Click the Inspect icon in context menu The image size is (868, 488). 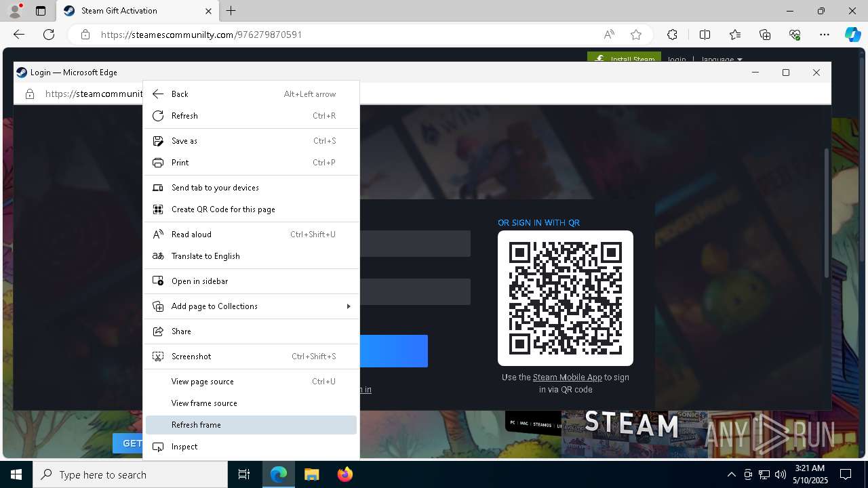pyautogui.click(x=158, y=447)
